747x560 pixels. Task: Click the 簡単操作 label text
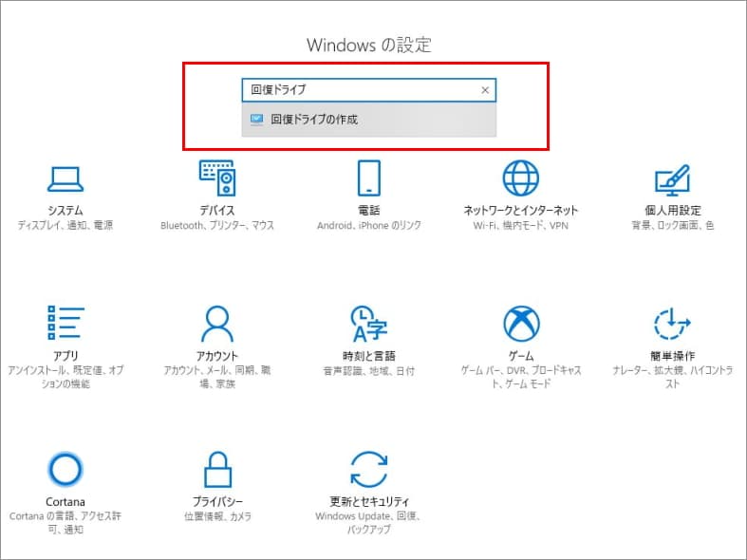pyautogui.click(x=673, y=356)
